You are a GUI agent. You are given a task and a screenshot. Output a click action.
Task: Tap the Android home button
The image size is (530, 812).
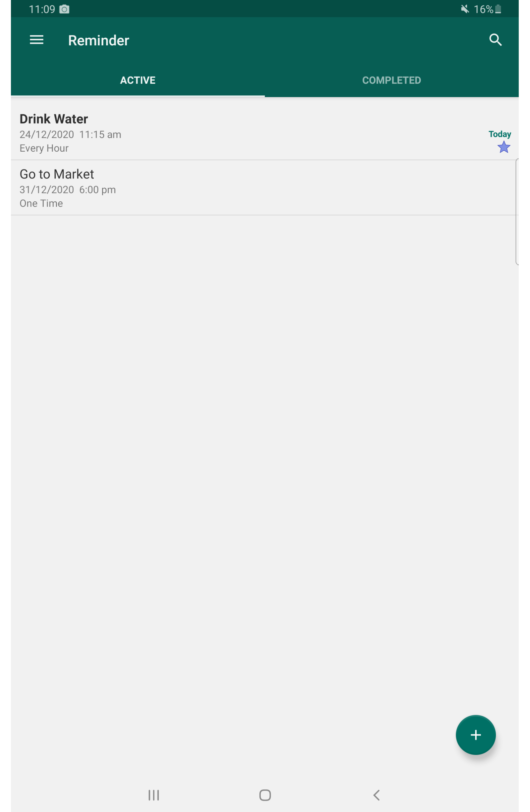[x=265, y=795]
